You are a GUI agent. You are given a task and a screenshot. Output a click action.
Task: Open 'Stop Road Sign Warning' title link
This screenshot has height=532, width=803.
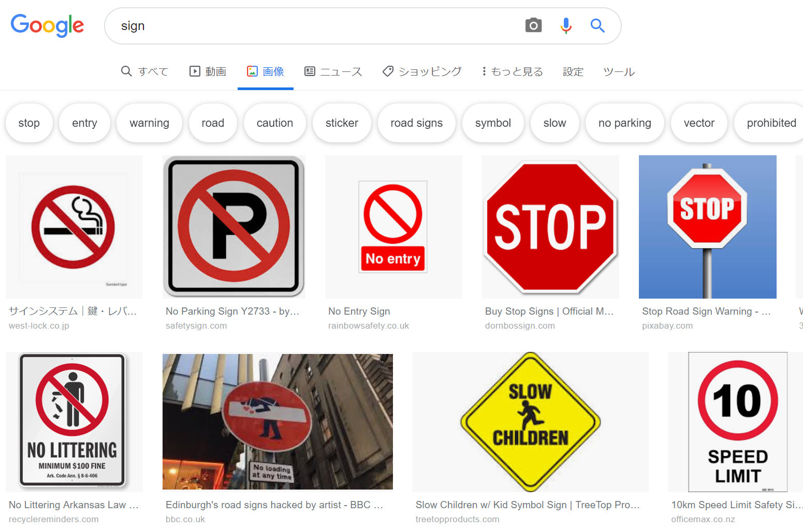click(x=706, y=311)
